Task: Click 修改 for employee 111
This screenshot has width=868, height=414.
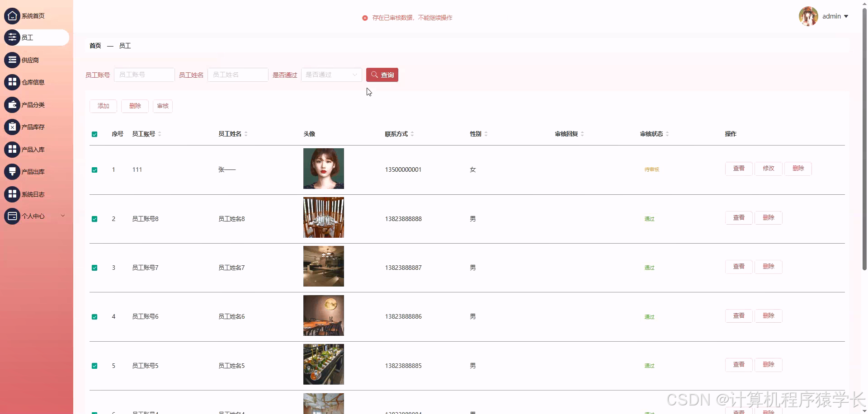Action: click(769, 168)
